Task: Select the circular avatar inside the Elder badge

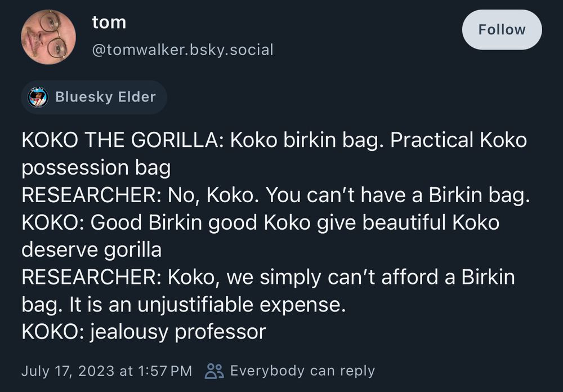Action: click(37, 97)
